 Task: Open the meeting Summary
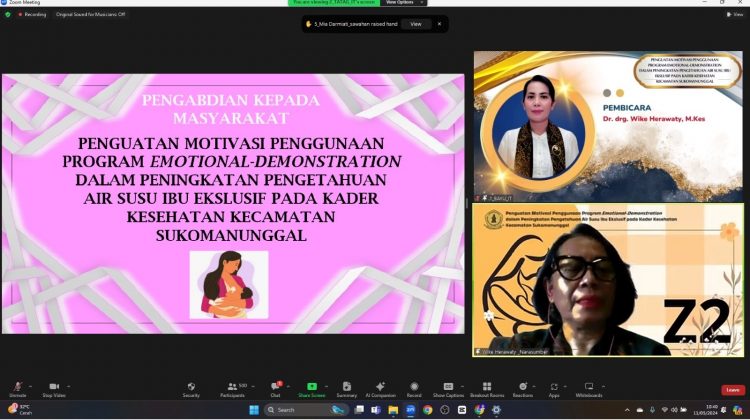(347, 389)
